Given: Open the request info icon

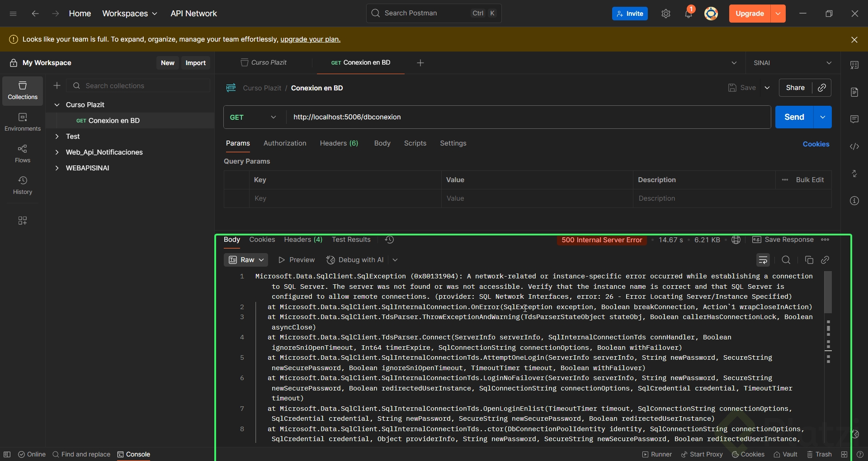Looking at the screenshot, I should 854,201.
